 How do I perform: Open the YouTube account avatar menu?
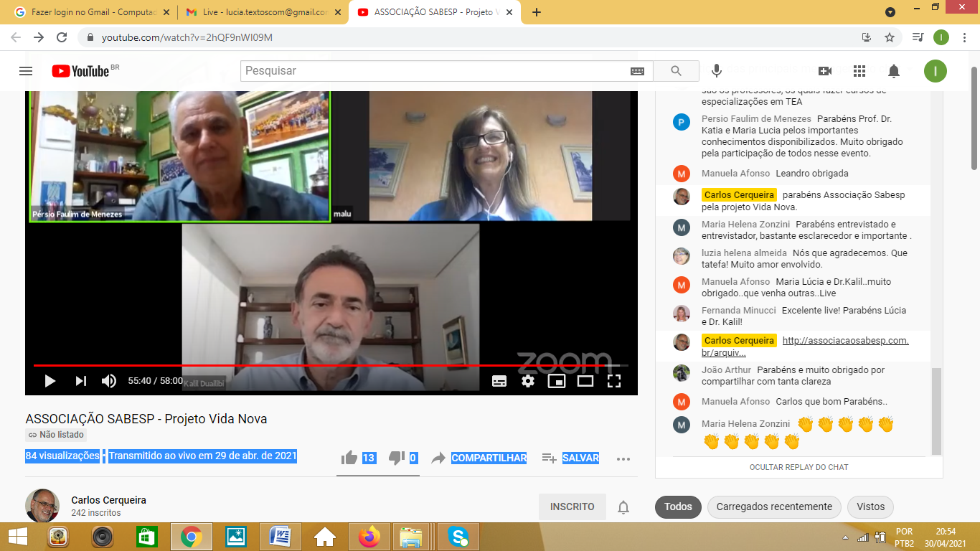(936, 71)
